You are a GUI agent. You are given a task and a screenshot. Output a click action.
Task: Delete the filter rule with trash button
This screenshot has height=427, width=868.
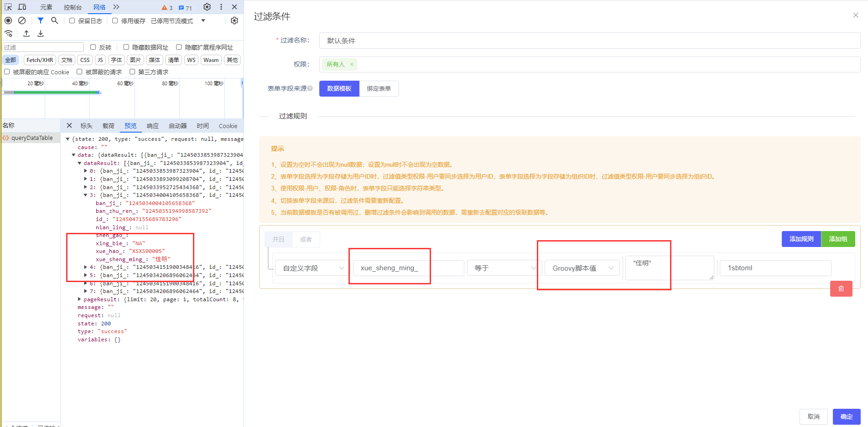pyautogui.click(x=841, y=288)
